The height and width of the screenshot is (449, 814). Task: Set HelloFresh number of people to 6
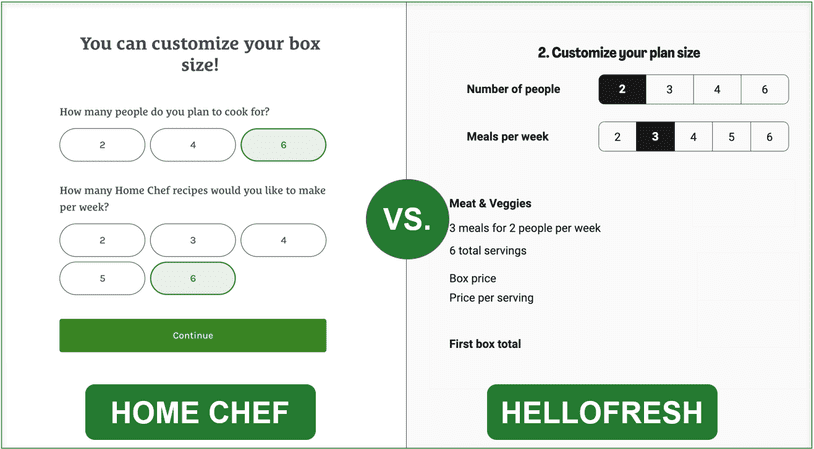[x=765, y=89]
